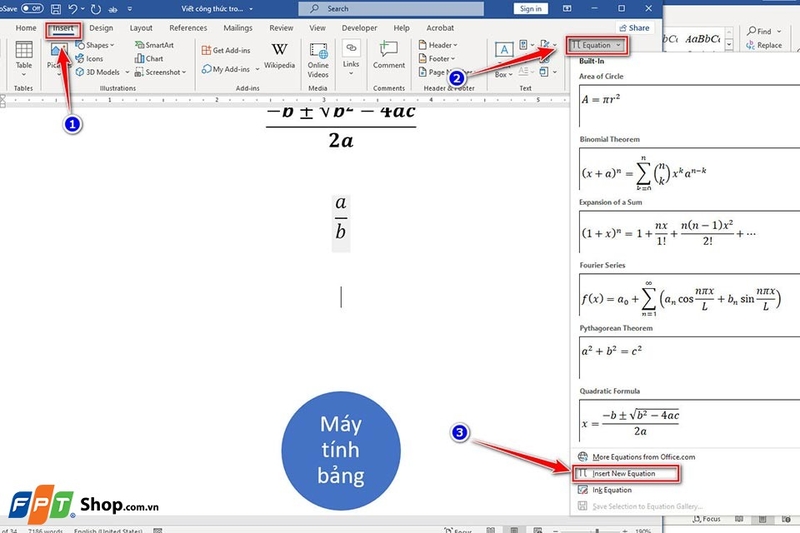Screen dimensions: 800x533
Task: Click the English (United States) language status
Action: (108, 530)
